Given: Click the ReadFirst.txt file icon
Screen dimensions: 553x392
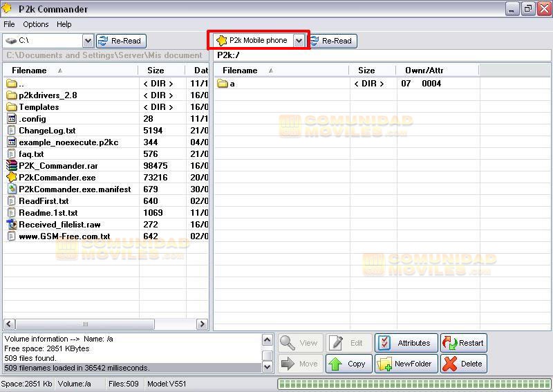Looking at the screenshot, I should [x=12, y=201].
